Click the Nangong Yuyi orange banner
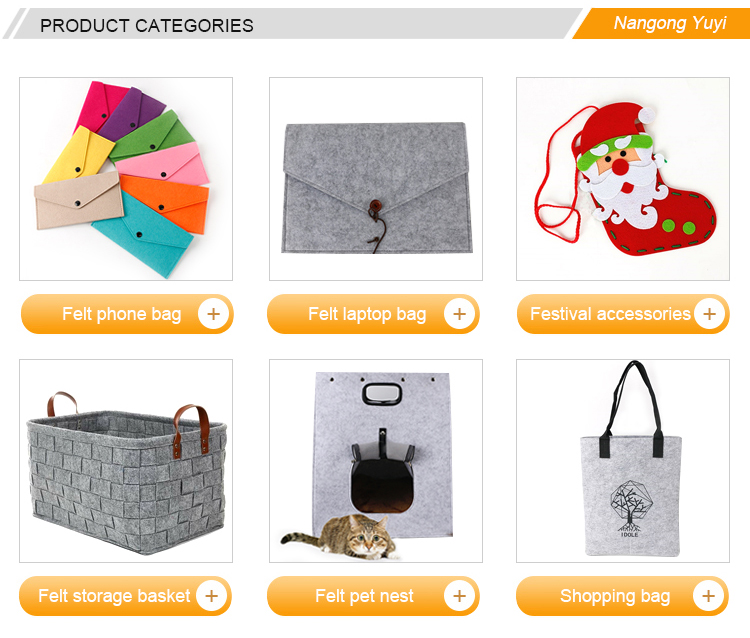The image size is (750, 638). pyautogui.click(x=662, y=23)
